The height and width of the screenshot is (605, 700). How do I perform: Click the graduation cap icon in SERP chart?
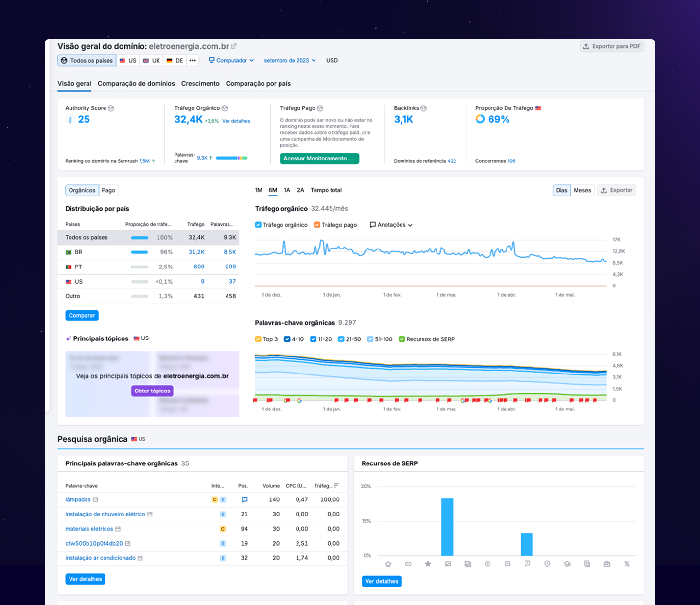[x=567, y=564]
